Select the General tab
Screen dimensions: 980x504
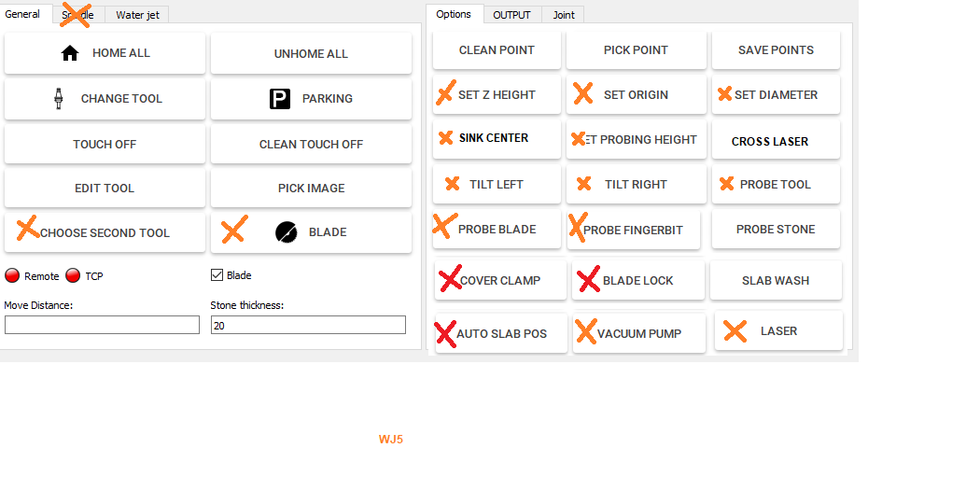(x=22, y=14)
